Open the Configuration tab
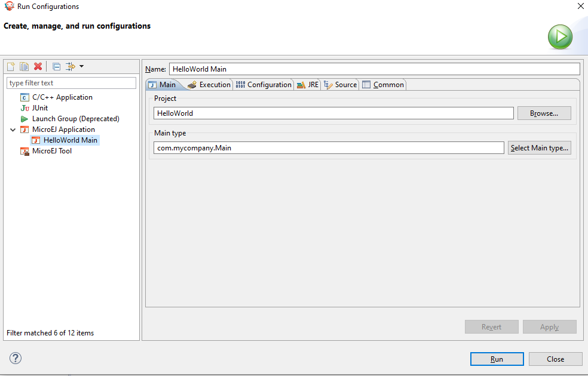Screen dimensions: 588x376 pyautogui.click(x=267, y=84)
